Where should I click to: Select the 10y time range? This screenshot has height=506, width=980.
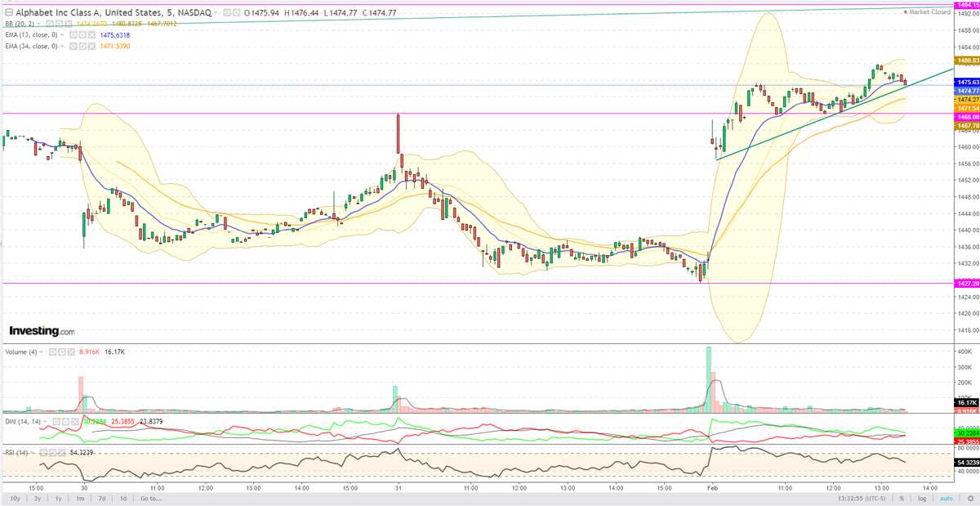point(16,499)
